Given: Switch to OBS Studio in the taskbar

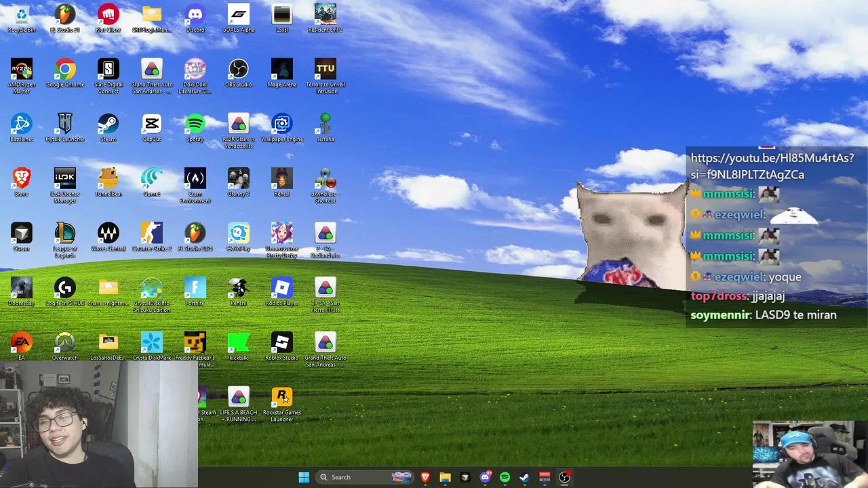Looking at the screenshot, I should (x=564, y=477).
